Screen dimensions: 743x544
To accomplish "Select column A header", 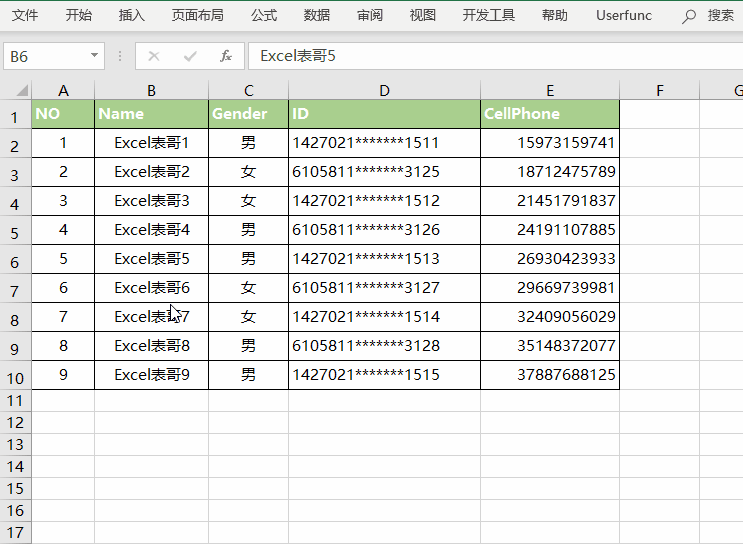I will (63, 90).
